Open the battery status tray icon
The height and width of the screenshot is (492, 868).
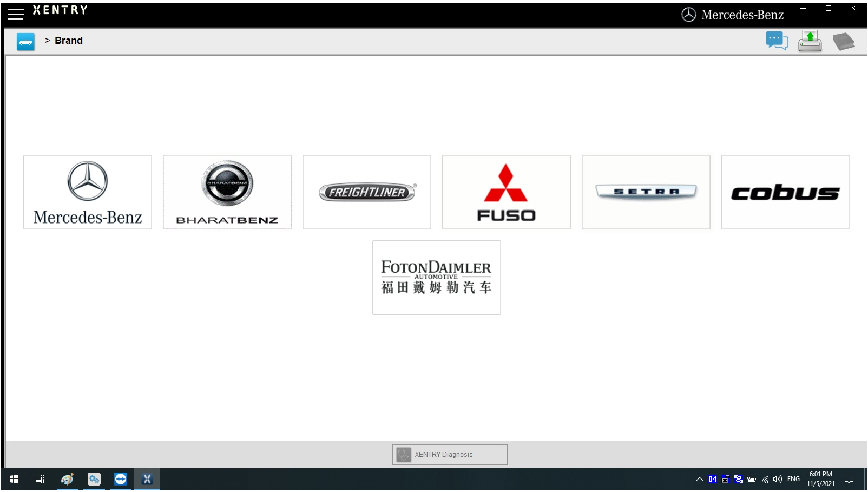pos(752,479)
